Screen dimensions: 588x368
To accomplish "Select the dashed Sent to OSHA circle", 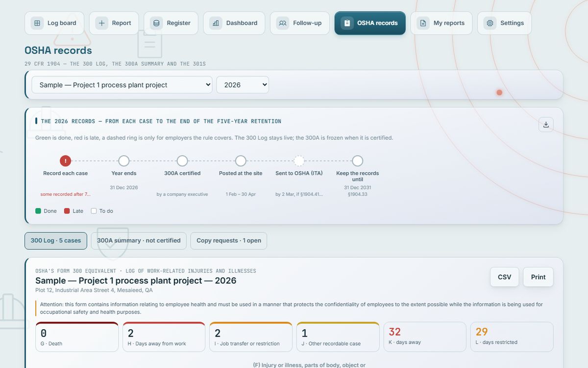I will coord(299,161).
